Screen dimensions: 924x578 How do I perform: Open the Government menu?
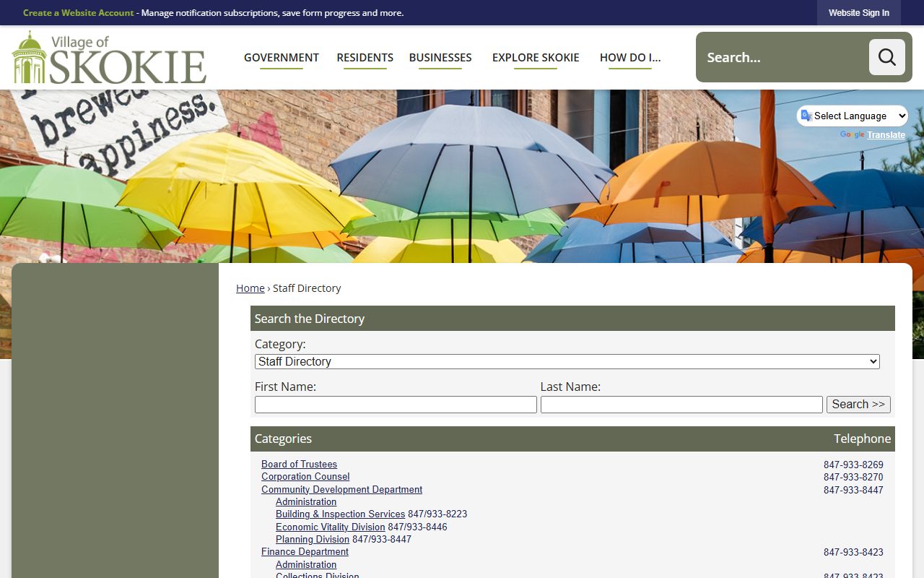point(282,57)
